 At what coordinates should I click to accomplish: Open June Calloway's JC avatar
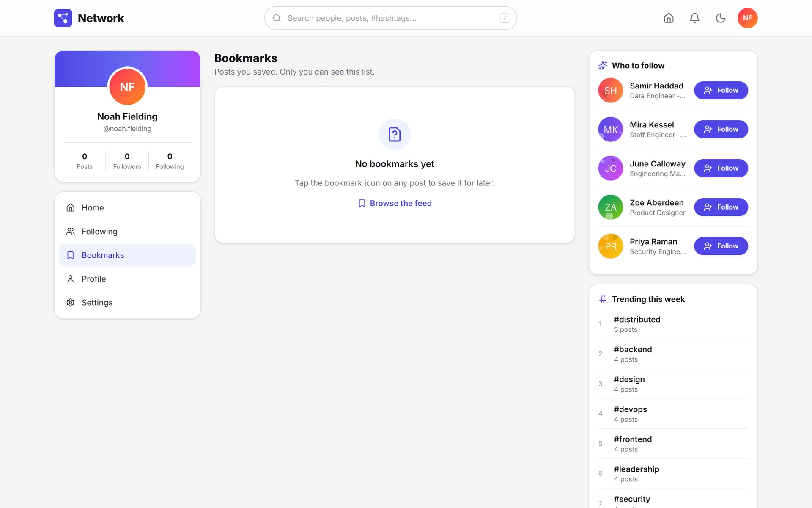click(x=610, y=168)
